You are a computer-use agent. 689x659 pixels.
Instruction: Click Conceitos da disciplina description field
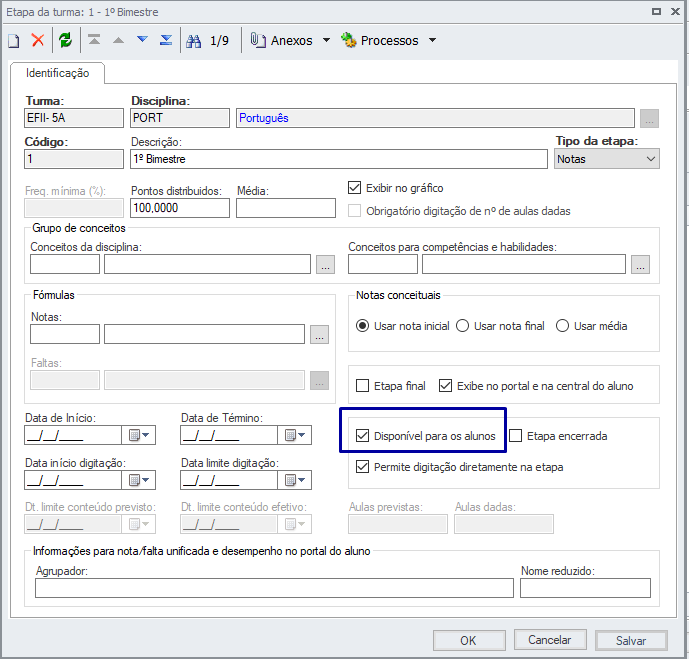[x=207, y=264]
